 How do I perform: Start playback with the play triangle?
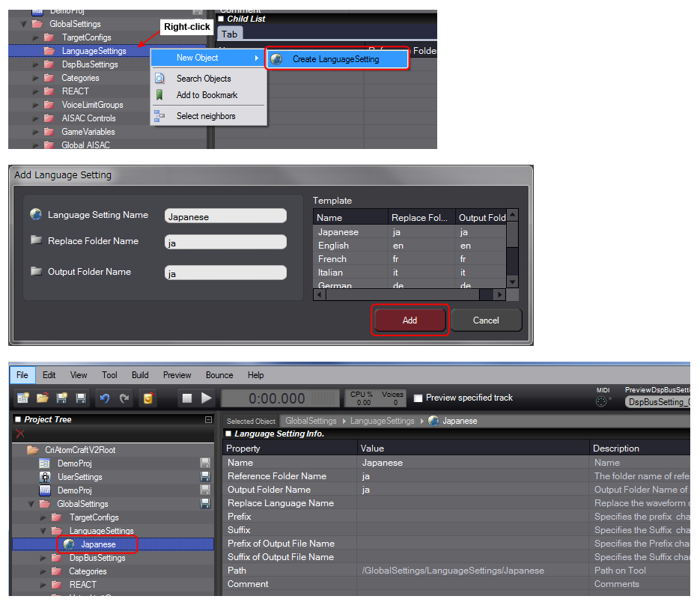(x=206, y=398)
